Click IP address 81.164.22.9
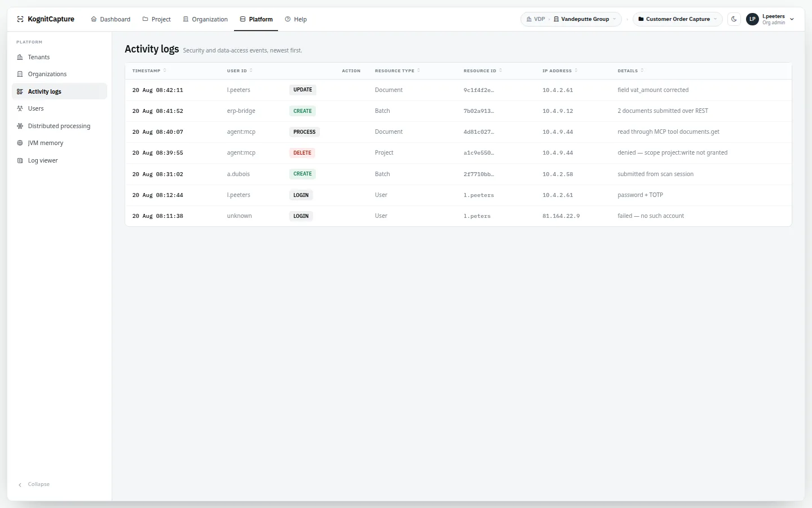This screenshot has height=508, width=812. pos(561,216)
